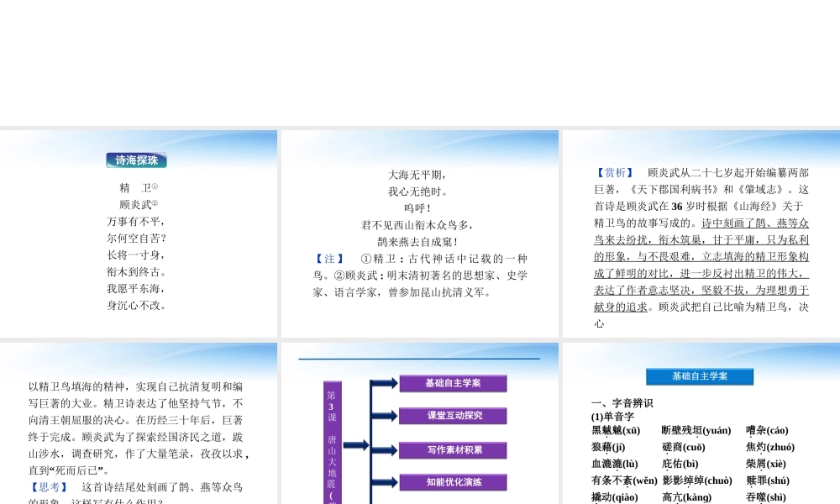Click the line 身沉心不改

[136, 305]
